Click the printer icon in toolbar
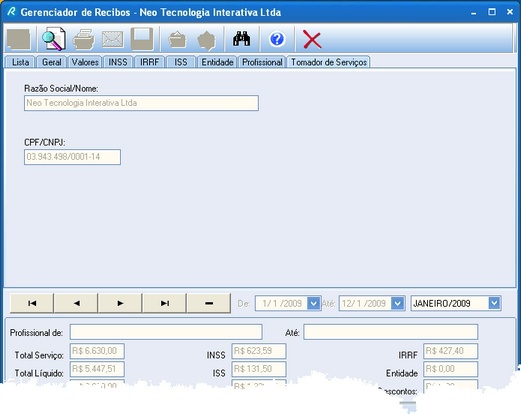This screenshot has width=521, height=414. [x=83, y=40]
